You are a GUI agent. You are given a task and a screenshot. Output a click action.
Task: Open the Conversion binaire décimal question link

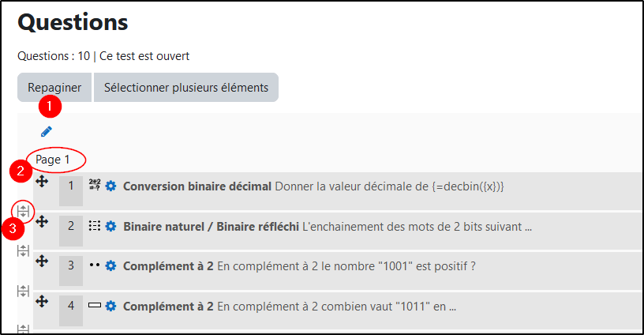[197, 186]
